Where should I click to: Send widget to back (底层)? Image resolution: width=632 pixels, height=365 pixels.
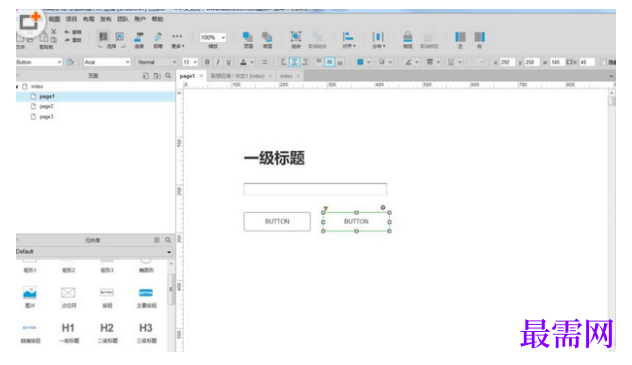[267, 40]
